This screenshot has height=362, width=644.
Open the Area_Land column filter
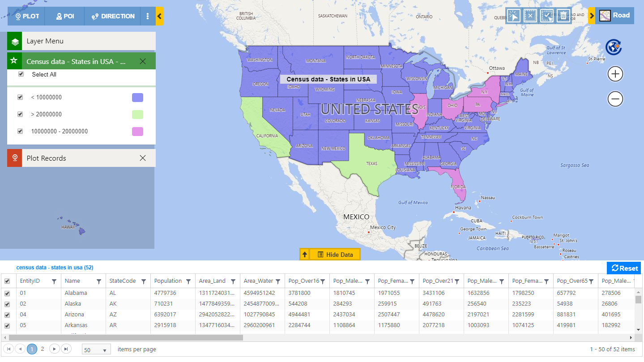(233, 281)
